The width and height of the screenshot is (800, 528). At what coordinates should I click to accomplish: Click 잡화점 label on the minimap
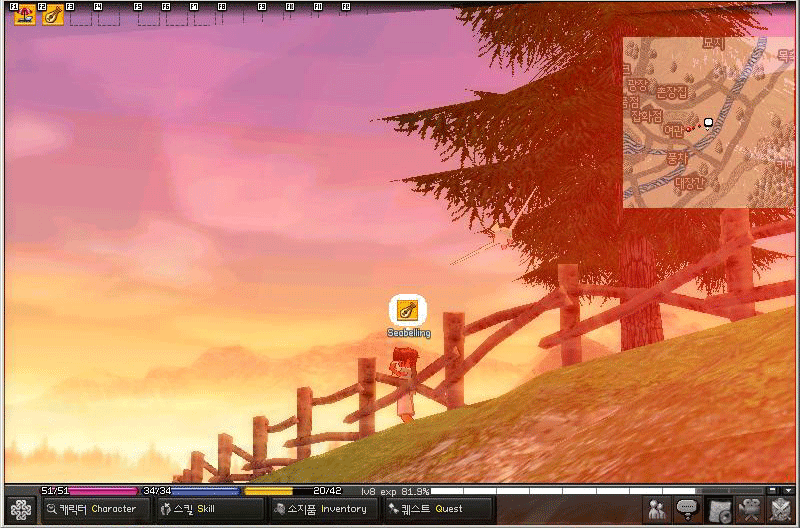pyautogui.click(x=647, y=116)
